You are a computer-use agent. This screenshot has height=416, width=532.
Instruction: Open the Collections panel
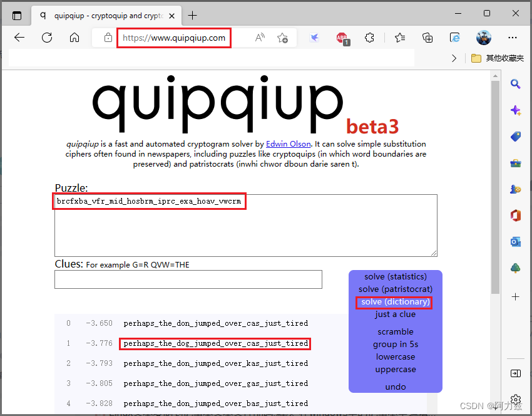[427, 38]
